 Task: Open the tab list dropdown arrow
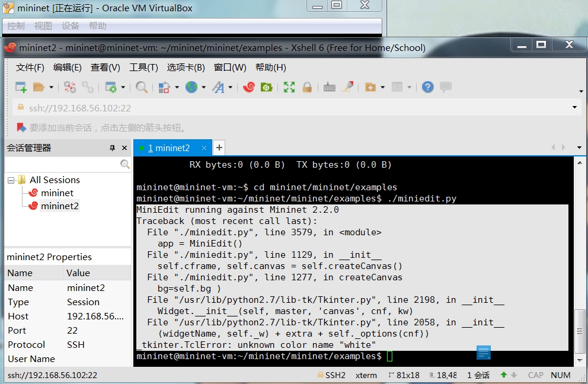pyautogui.click(x=579, y=148)
